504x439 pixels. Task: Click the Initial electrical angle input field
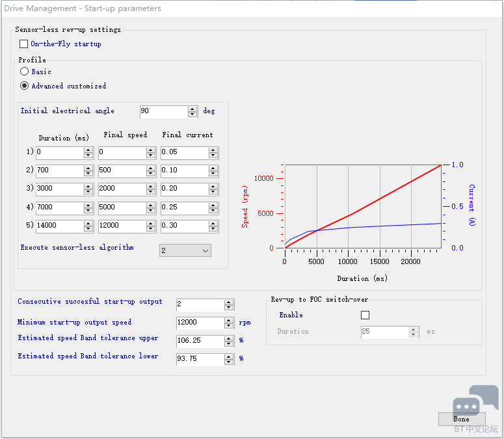163,111
